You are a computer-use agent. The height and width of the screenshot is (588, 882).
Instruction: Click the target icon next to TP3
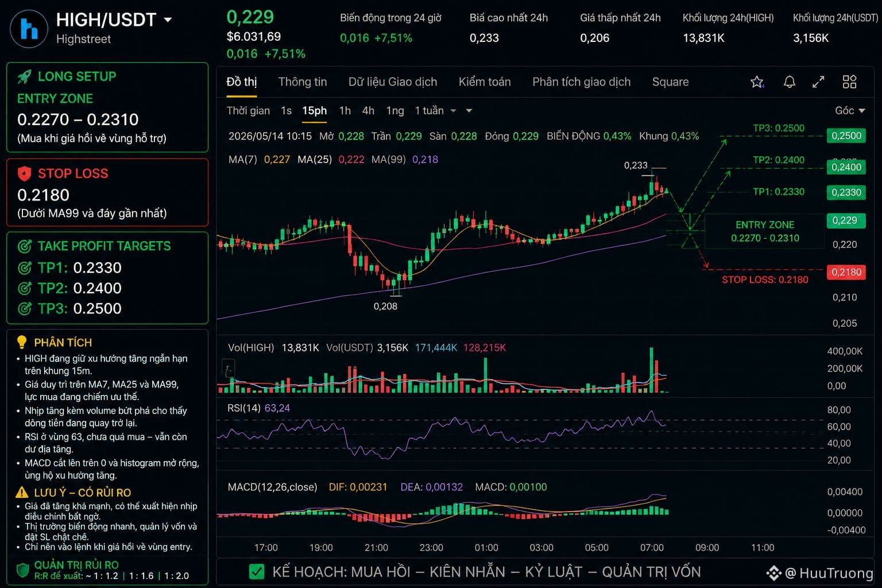point(25,309)
